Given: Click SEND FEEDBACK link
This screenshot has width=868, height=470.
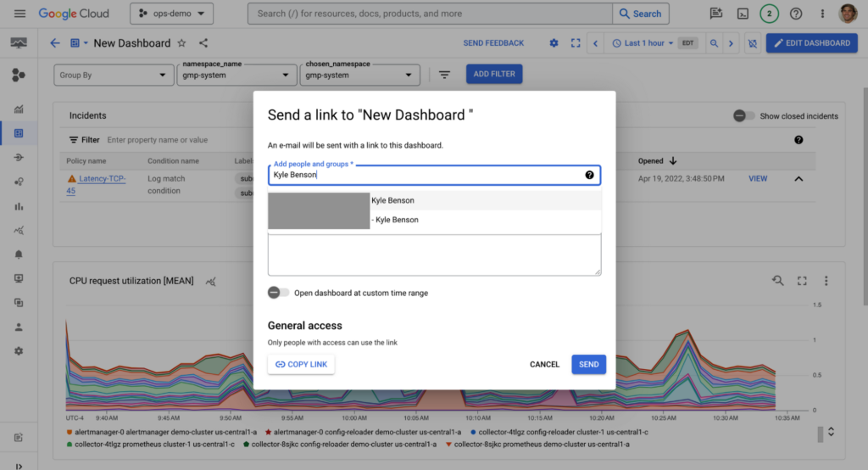Looking at the screenshot, I should pyautogui.click(x=493, y=42).
